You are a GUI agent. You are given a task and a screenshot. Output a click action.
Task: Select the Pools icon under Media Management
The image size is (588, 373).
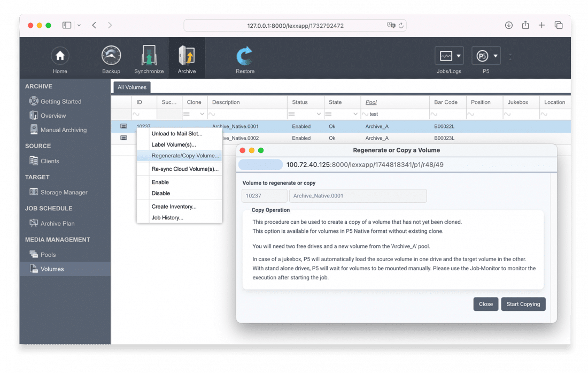pos(33,254)
